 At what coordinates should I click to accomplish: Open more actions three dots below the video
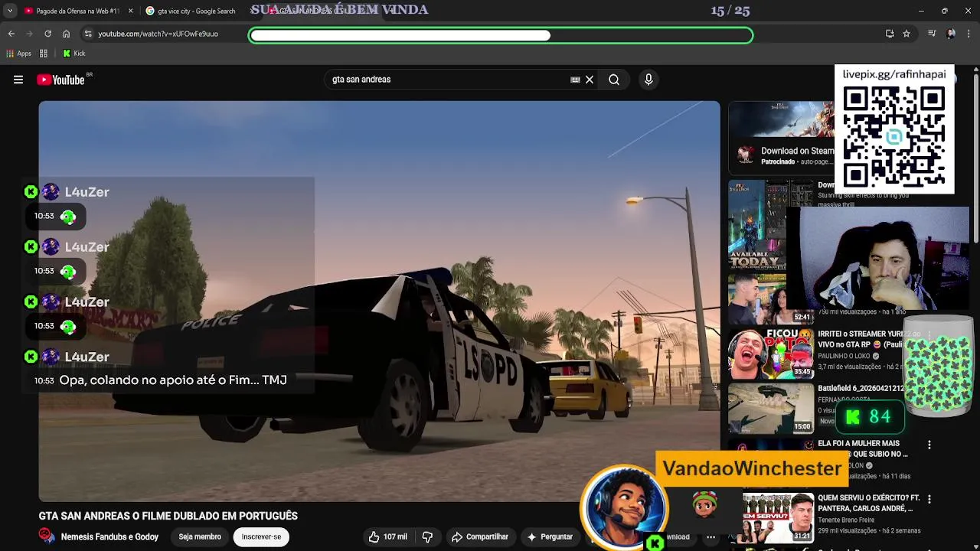710,537
